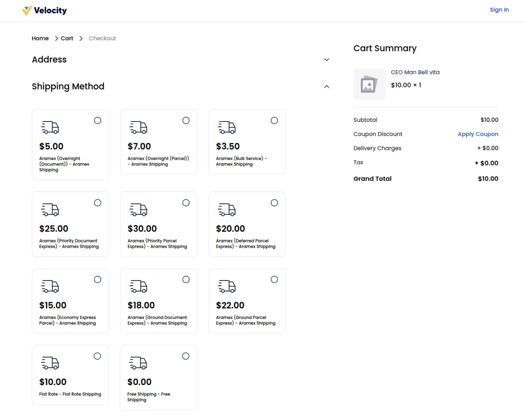The width and height of the screenshot is (525, 420).
Task: Select Aramex Bulk Service $3.50 radio button
Action: coord(274,120)
